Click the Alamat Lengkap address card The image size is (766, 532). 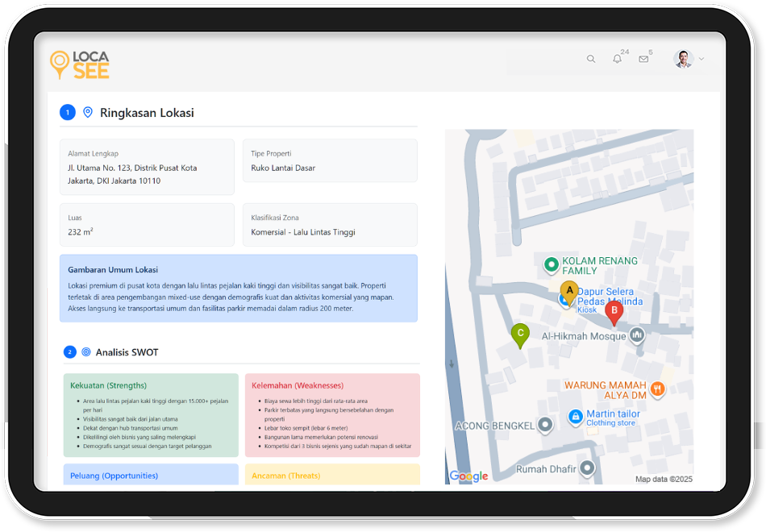[147, 167]
